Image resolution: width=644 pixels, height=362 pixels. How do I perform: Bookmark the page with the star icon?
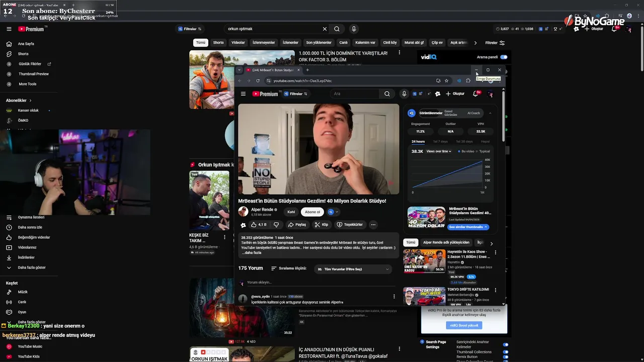pos(446,80)
